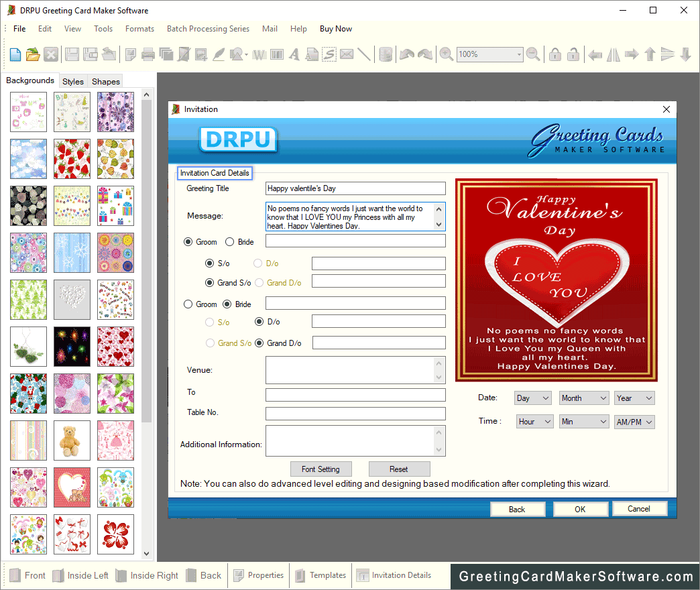
Task: Select the WordArt W icon
Action: pos(259,54)
